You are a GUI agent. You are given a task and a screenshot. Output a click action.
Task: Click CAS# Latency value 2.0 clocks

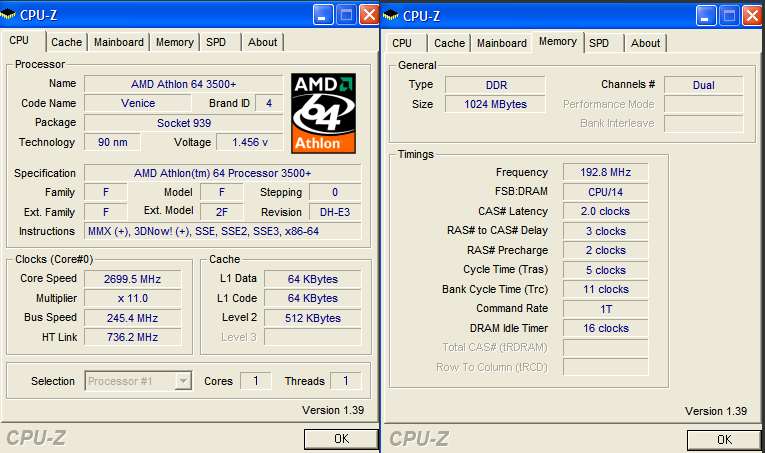pyautogui.click(x=605, y=211)
